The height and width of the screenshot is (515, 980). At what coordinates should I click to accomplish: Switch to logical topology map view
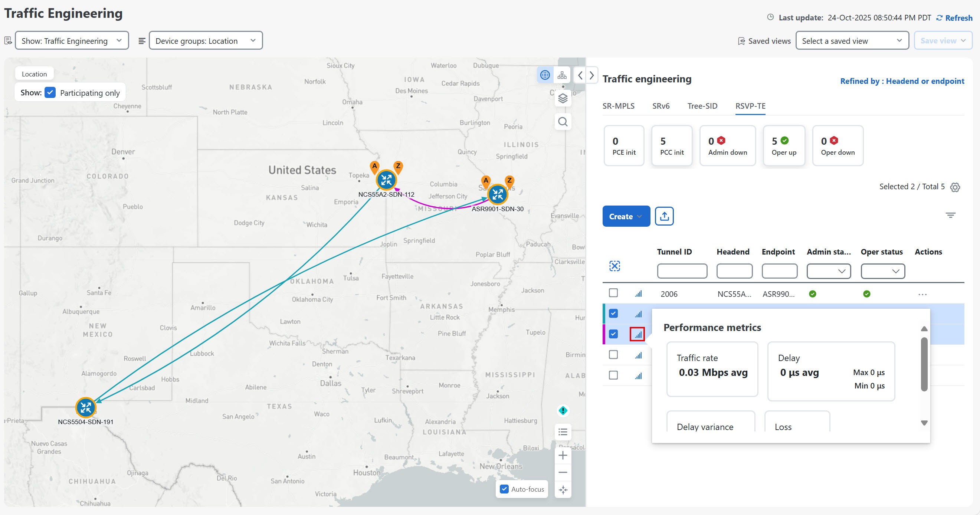[x=562, y=75]
